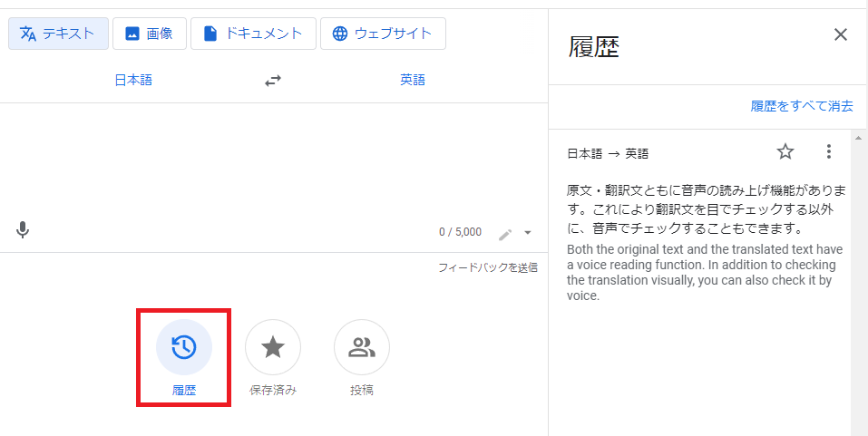Click the 0 / 5,000 character counter
The image size is (868, 436).
click(x=460, y=232)
